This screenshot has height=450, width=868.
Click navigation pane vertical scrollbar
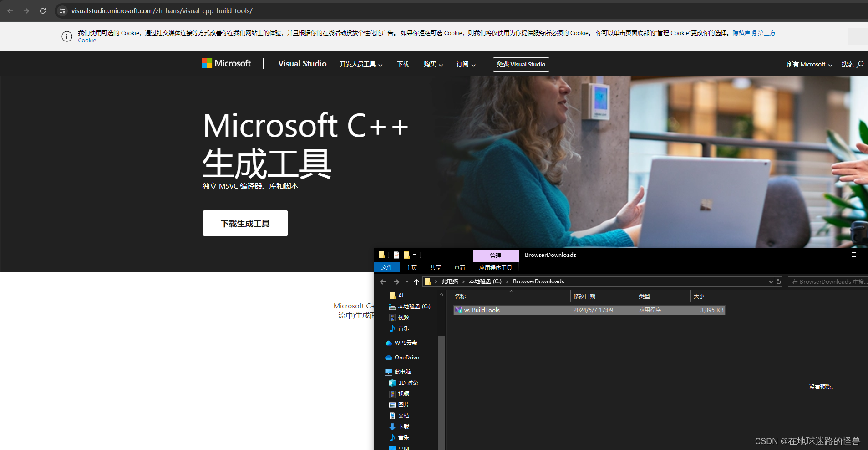point(441,393)
